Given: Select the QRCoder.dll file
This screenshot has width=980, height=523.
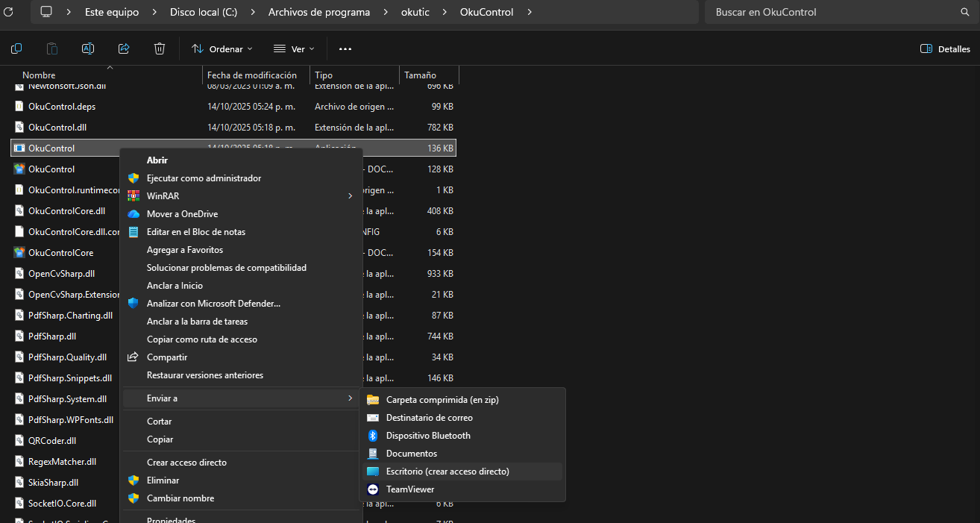Looking at the screenshot, I should click(52, 441).
